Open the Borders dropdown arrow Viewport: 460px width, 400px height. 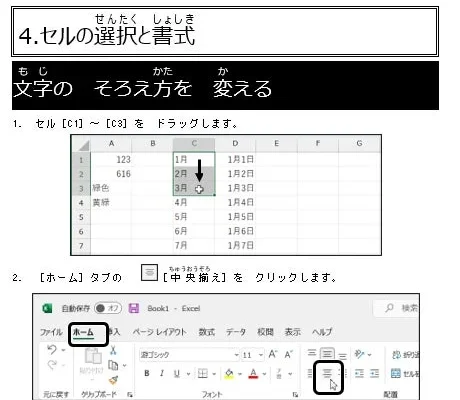(x=214, y=374)
